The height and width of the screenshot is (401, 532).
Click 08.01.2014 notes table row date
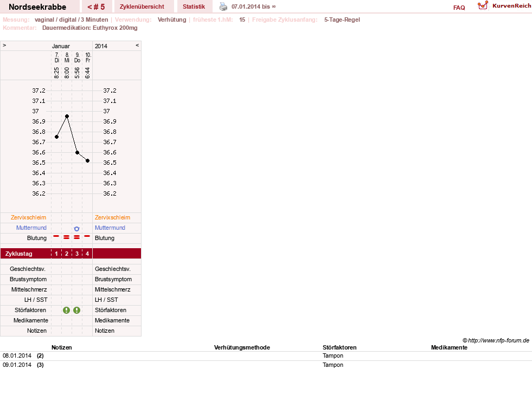(17, 355)
